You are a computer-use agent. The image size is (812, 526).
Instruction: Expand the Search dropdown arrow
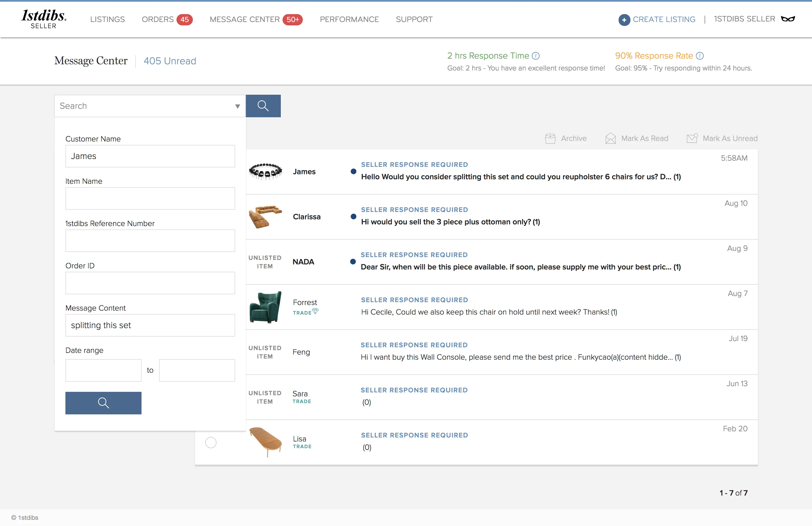pos(237,106)
